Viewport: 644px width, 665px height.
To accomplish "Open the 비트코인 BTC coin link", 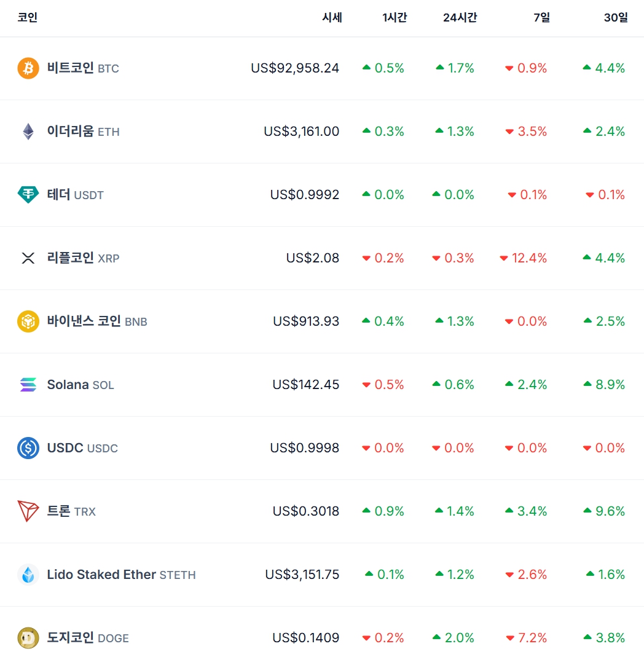I will [82, 68].
